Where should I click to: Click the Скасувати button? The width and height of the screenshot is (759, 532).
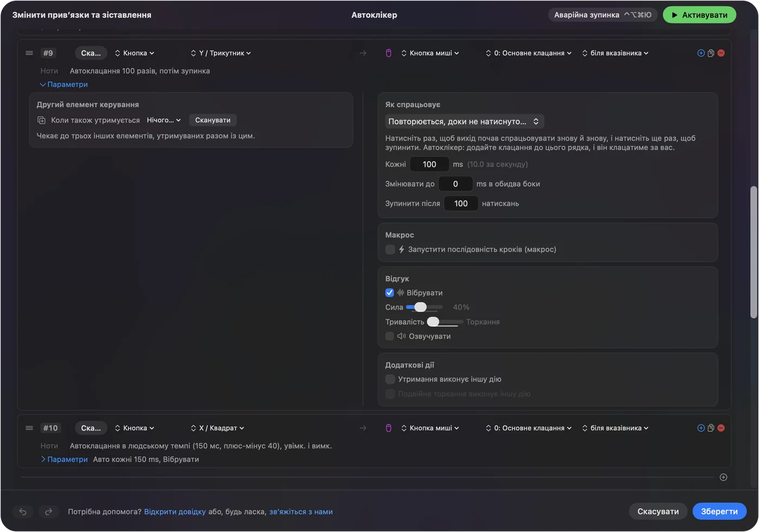[658, 511]
